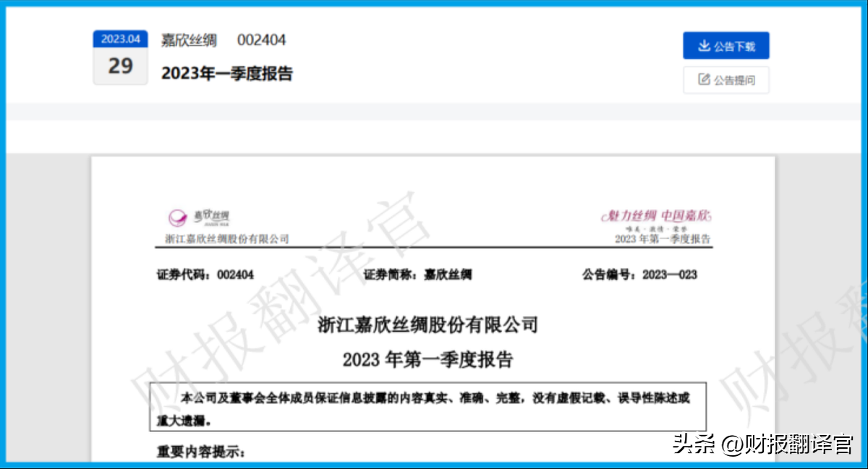Screen dimensions: 868x469
Task: Click the 公告提问 question button
Action: 726,80
